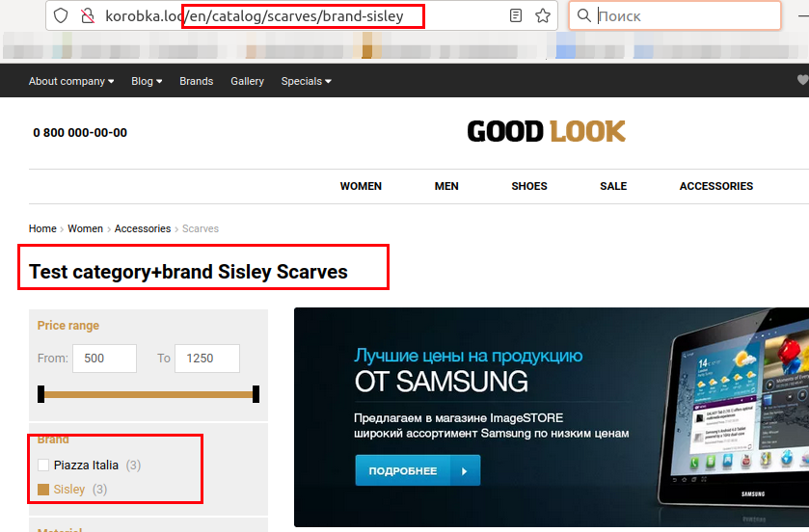Toggle reader view icon in address bar
809x532 pixels.
(x=516, y=16)
